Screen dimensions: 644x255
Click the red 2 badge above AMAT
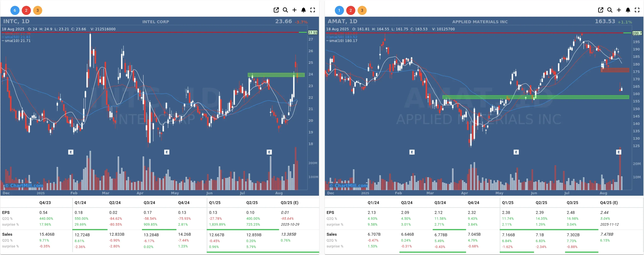pos(351,10)
